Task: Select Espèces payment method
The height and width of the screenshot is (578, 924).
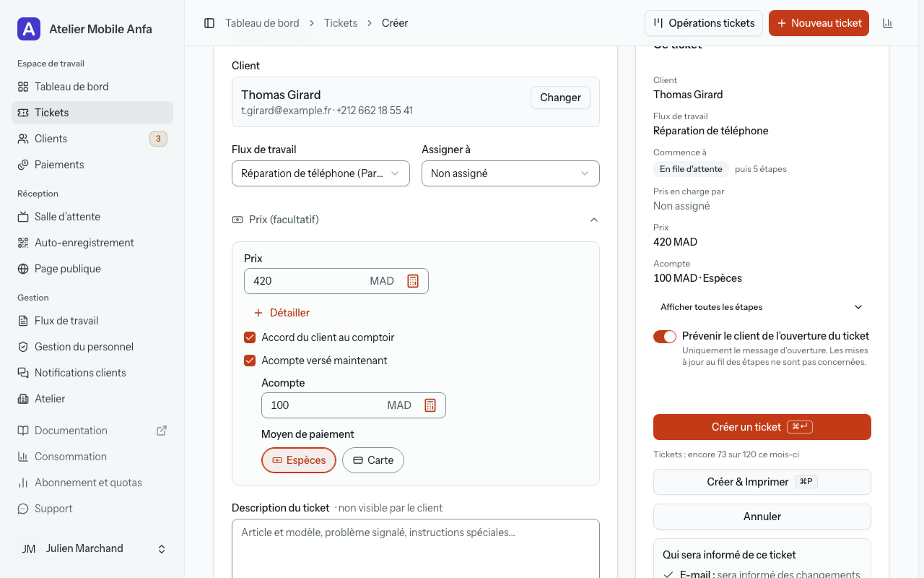Action: click(x=299, y=460)
